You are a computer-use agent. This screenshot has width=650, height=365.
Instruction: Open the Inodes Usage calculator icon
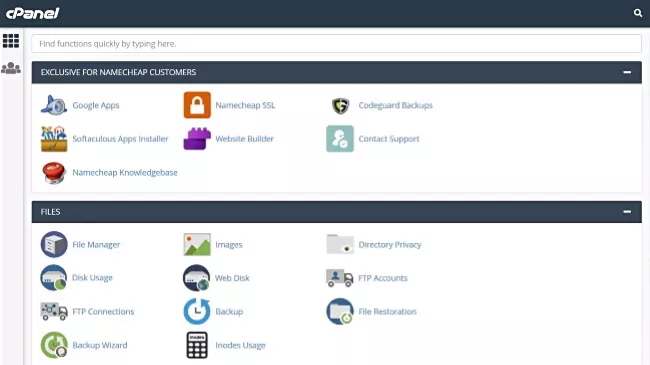tap(197, 345)
